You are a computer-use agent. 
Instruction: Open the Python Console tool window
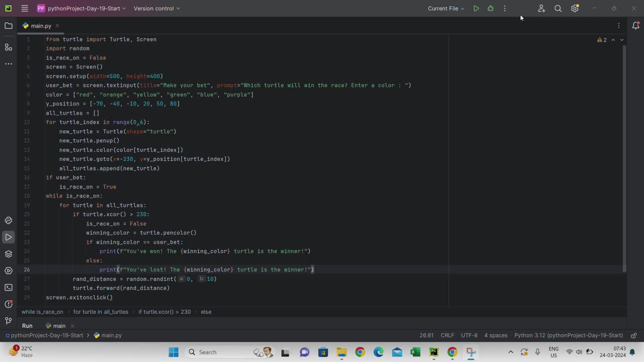click(9, 220)
